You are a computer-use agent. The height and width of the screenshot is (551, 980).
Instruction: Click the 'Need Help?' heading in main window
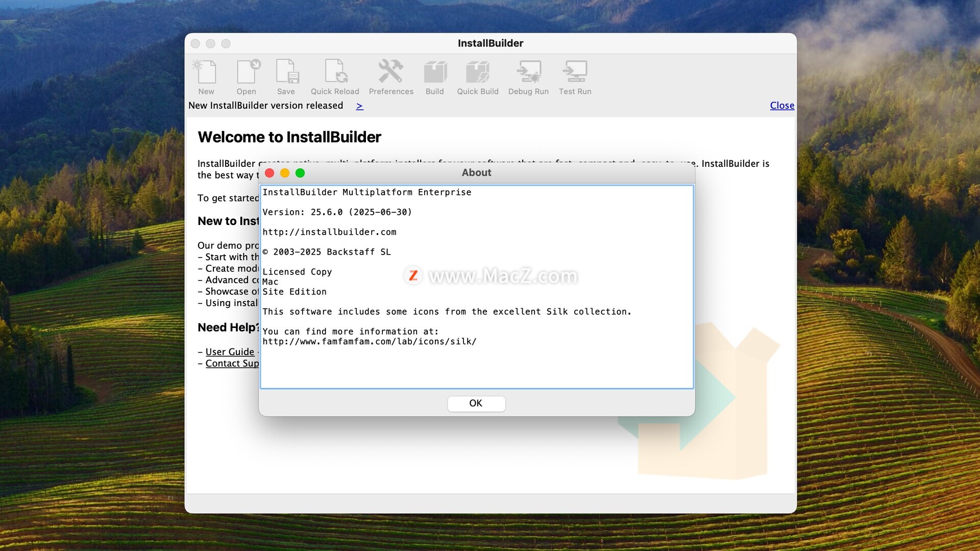(228, 328)
